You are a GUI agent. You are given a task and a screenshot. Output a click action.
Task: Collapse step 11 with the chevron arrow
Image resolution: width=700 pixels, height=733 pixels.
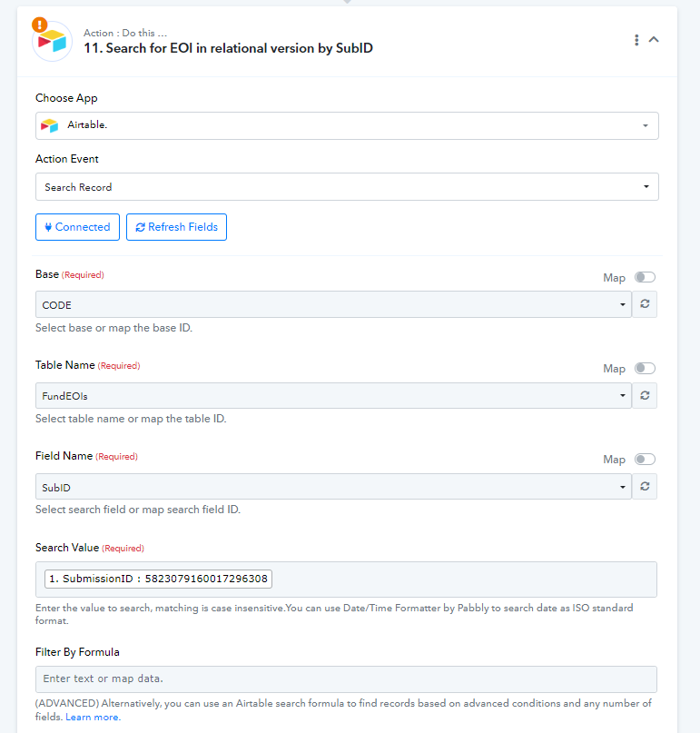(x=654, y=40)
